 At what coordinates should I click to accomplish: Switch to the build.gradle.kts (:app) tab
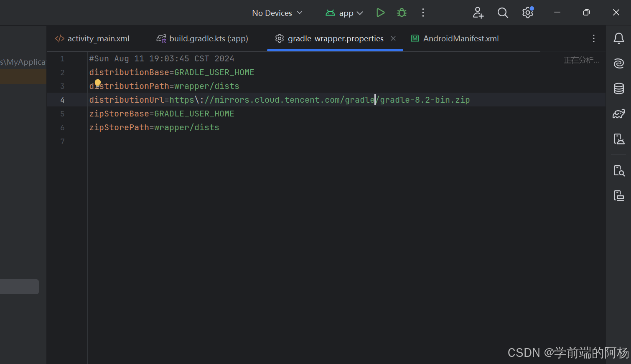click(203, 38)
